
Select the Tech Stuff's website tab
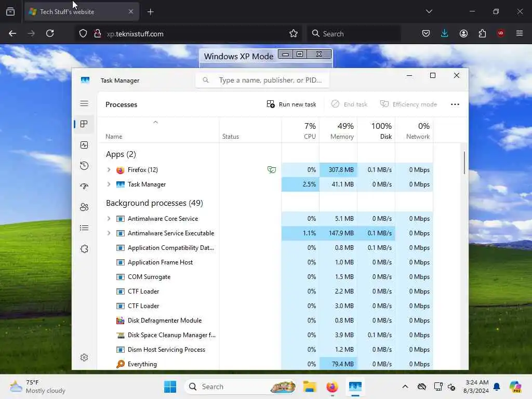coord(82,12)
